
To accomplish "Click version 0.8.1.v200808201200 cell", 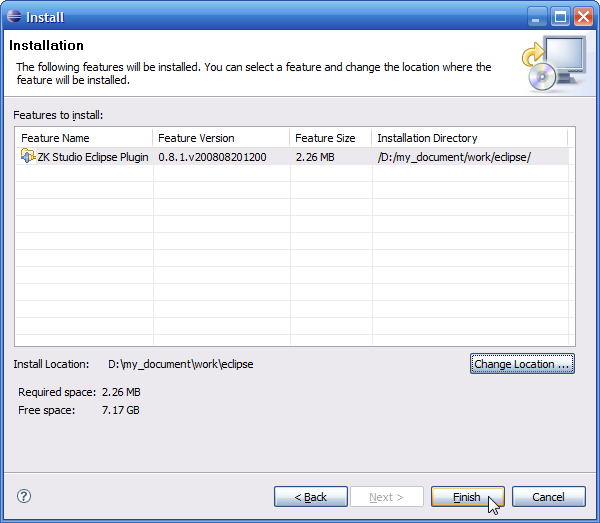I will pos(212,157).
